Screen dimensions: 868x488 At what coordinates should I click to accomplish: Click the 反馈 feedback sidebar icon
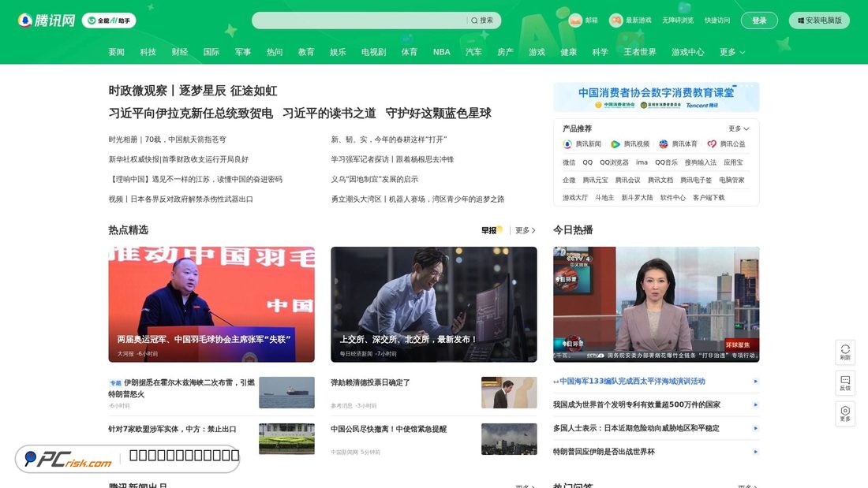point(845,383)
